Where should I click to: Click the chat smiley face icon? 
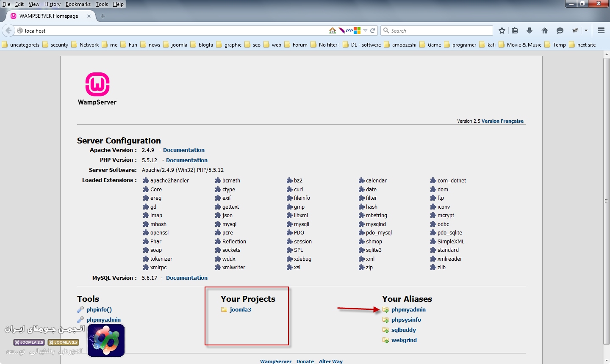coord(560,30)
